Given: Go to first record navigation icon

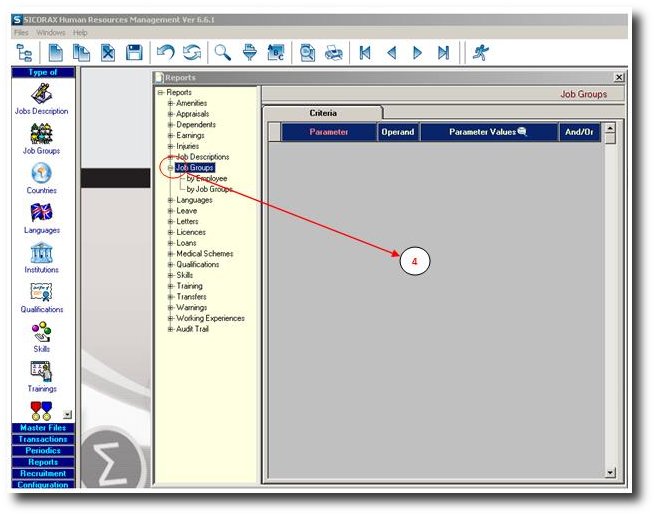Looking at the screenshot, I should point(366,53).
